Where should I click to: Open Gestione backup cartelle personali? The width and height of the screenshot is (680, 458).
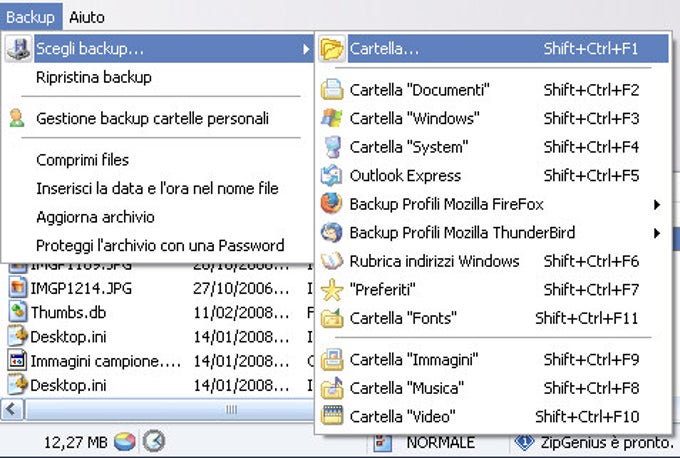coord(159,118)
